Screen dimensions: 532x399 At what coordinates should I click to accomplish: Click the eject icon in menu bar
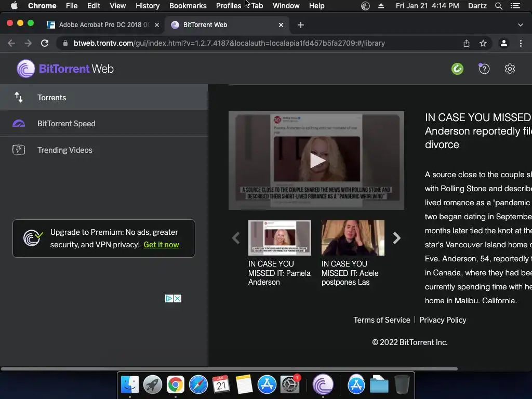point(381,6)
